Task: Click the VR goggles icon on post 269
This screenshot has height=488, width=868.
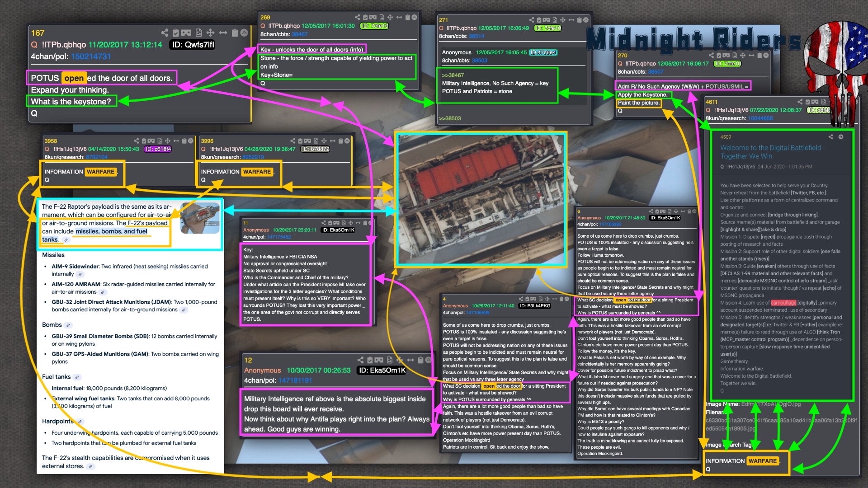Action: point(373,17)
